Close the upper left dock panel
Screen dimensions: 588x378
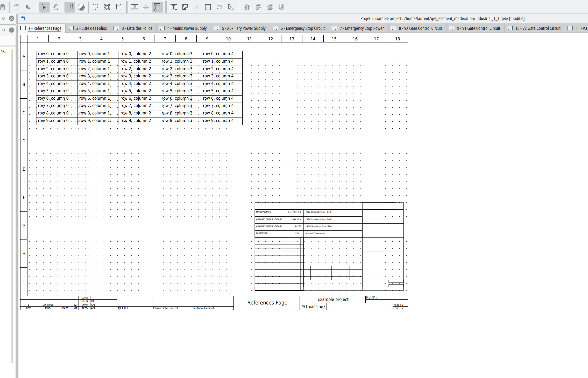pos(11,18)
